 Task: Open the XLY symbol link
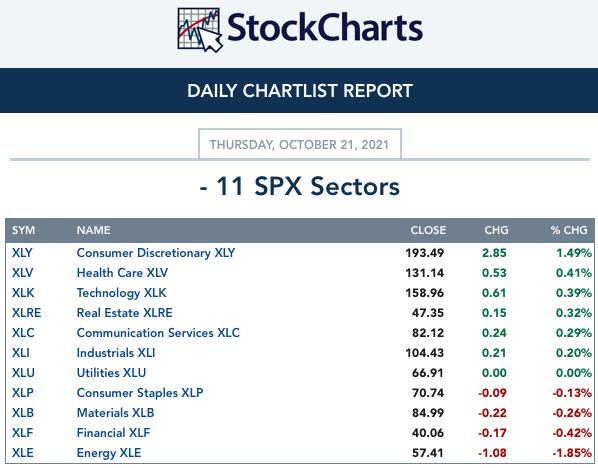click(22, 253)
